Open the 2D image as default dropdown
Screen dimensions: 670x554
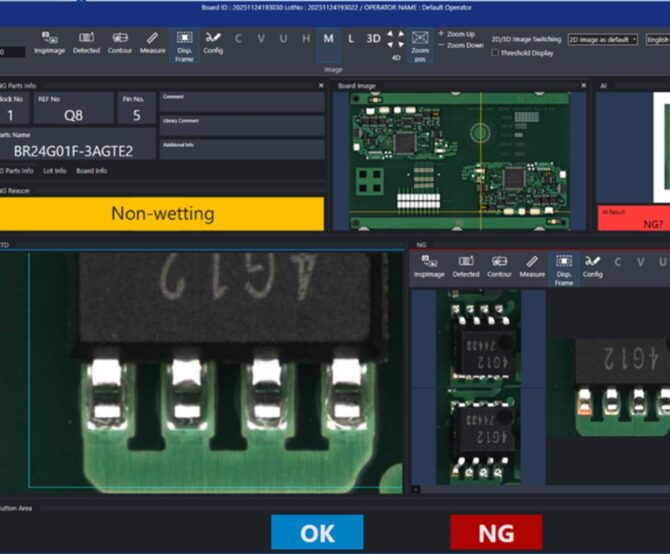click(602, 40)
